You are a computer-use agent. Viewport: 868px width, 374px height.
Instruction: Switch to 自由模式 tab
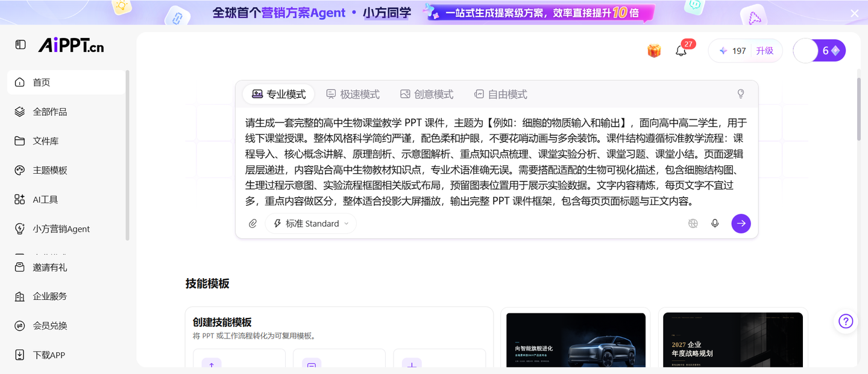(x=500, y=94)
